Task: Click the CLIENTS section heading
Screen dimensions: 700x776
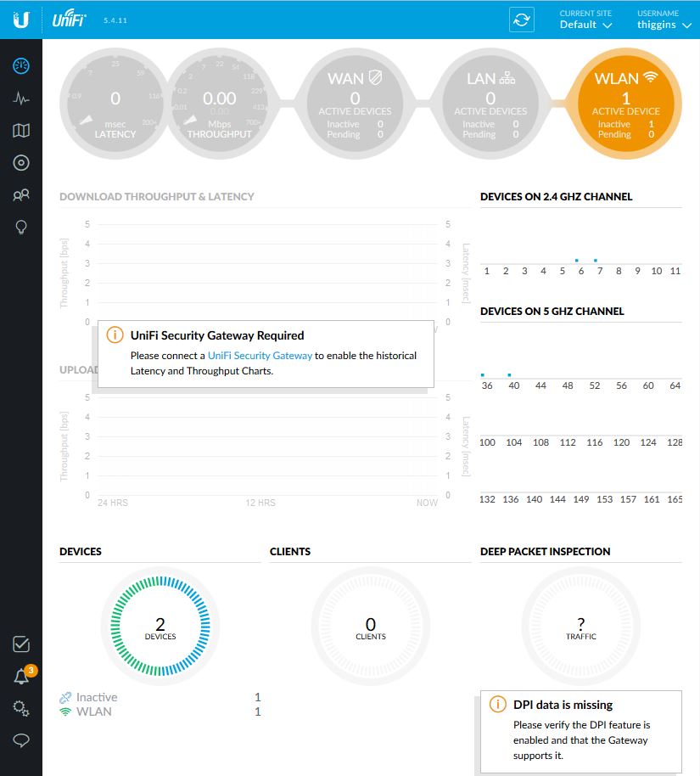Action: coord(290,551)
